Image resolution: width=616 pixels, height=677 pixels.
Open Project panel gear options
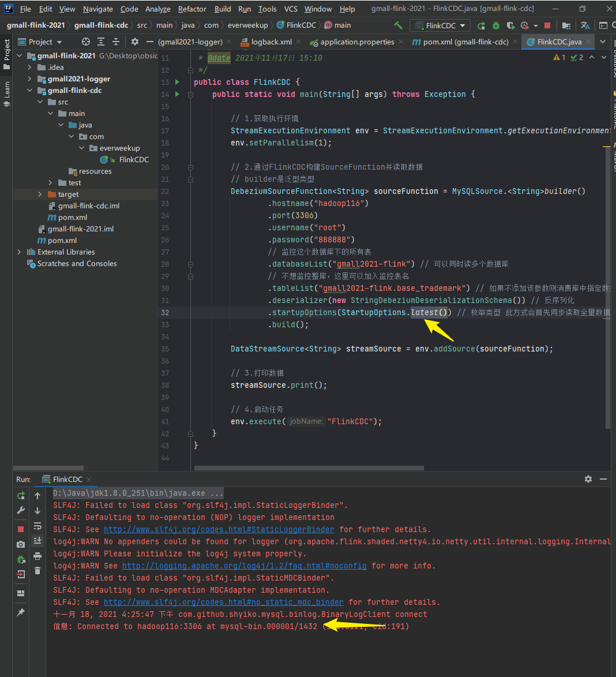135,42
